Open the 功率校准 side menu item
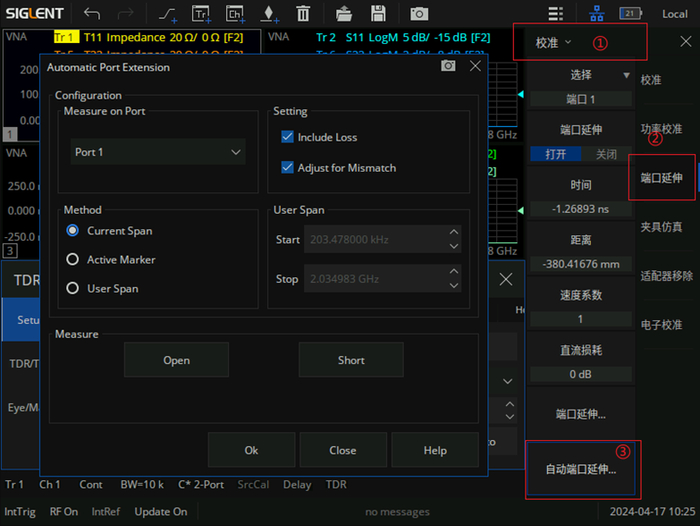The width and height of the screenshot is (700, 526). [x=661, y=129]
